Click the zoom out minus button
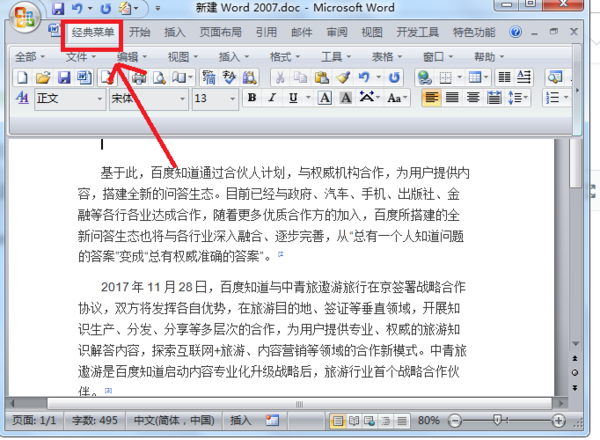 [455, 421]
